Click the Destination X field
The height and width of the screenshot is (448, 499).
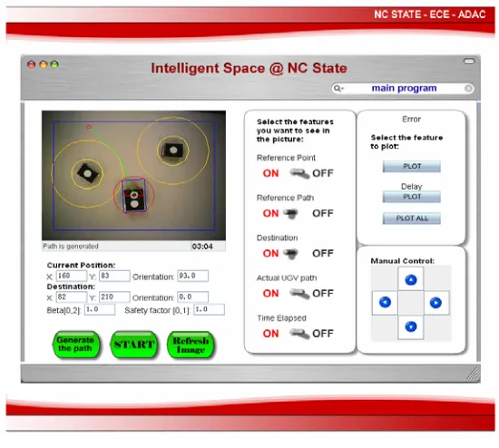[72, 297]
